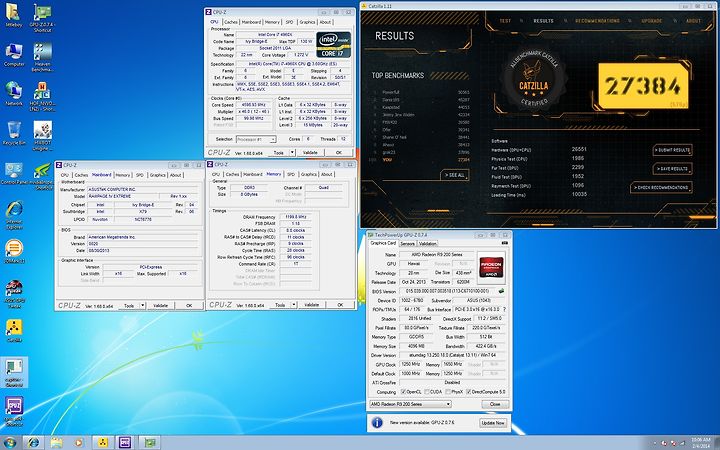Click the Catzilla Certified emblem
Image resolution: width=720 pixels, height=450 pixels.
click(x=534, y=78)
